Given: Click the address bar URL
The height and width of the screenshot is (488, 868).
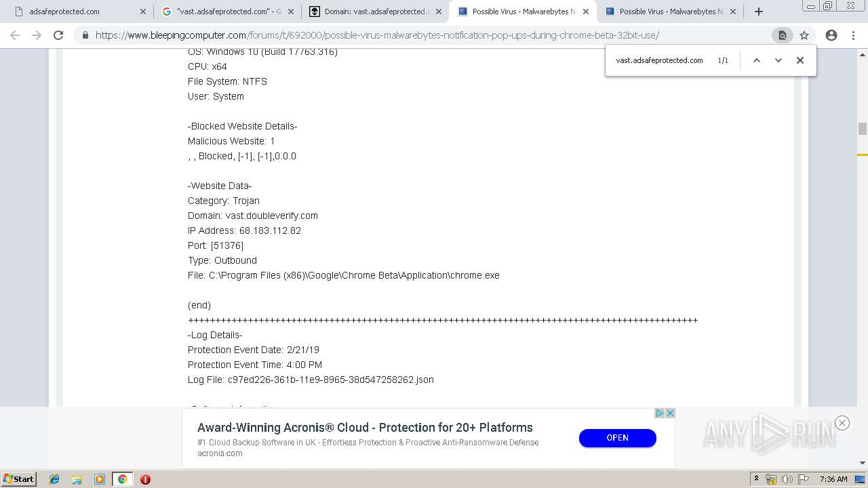Looking at the screenshot, I should 377,35.
